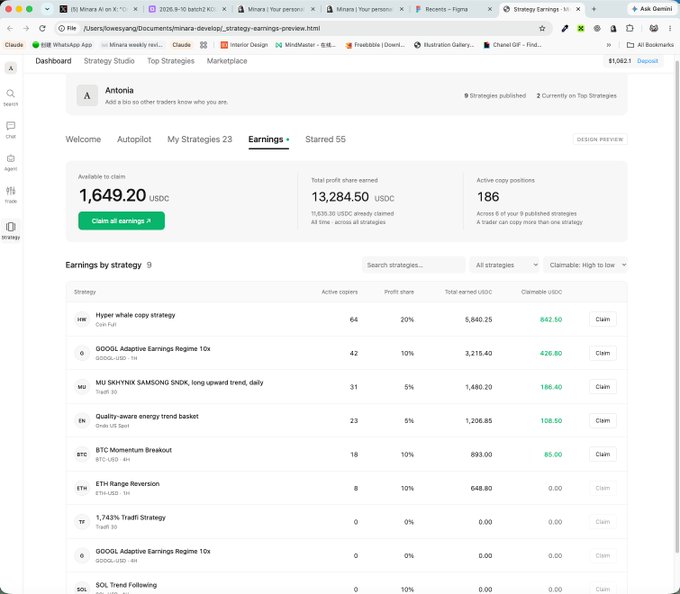Claim Quality-aware energy trend basket earnings
Image resolution: width=680 pixels, height=594 pixels.
603,421
